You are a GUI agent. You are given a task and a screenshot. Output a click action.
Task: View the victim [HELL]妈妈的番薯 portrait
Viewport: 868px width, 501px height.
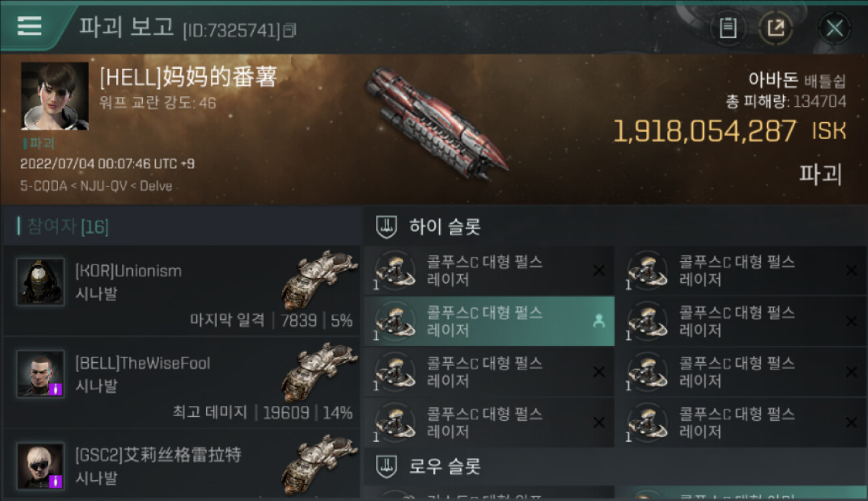55,96
